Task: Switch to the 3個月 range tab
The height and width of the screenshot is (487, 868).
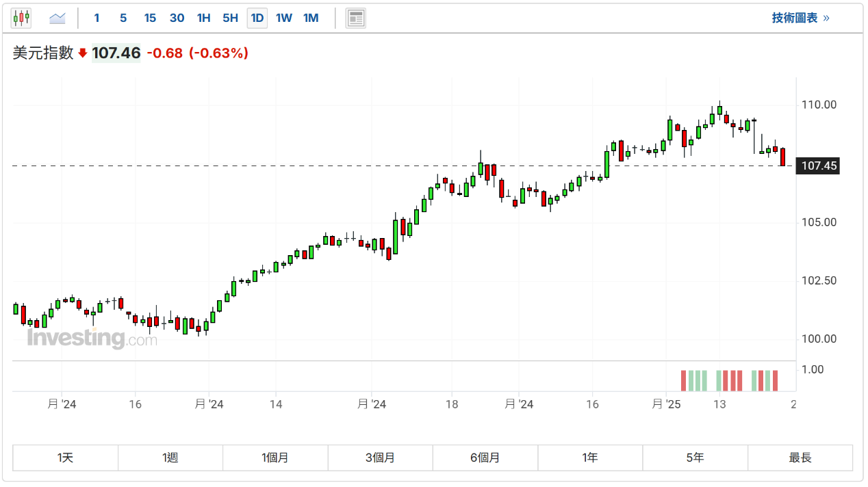Action: point(381,458)
